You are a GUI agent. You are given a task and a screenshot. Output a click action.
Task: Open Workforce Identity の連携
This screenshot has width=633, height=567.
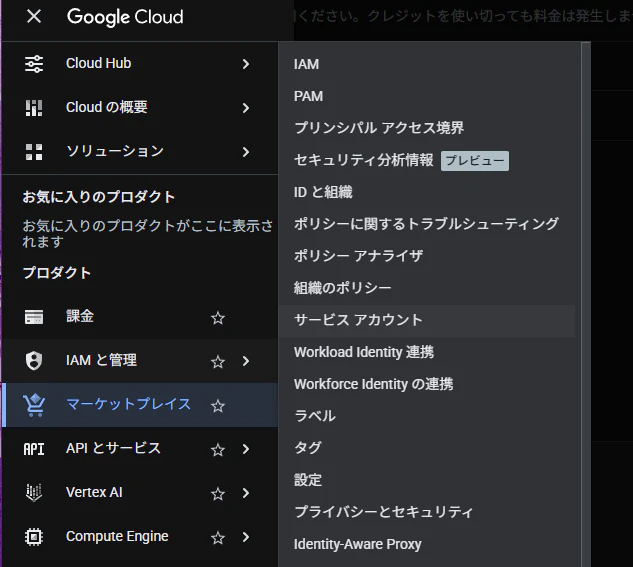[427, 384]
